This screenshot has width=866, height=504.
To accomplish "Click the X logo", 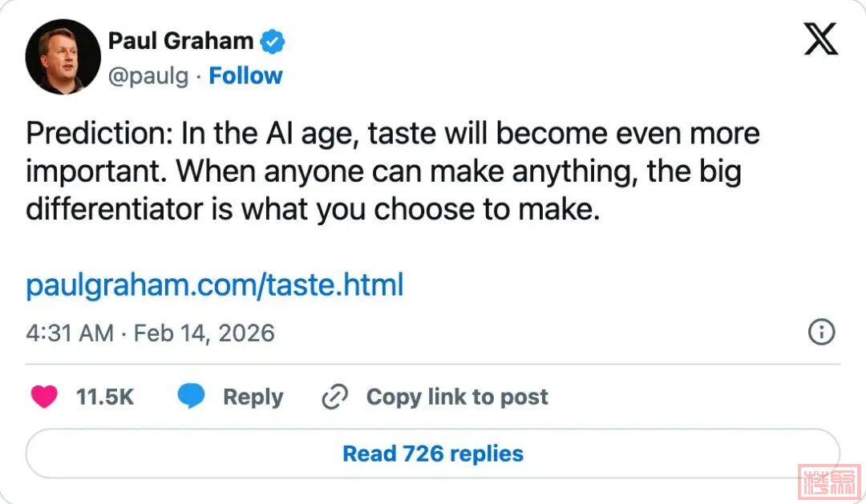I will (820, 38).
